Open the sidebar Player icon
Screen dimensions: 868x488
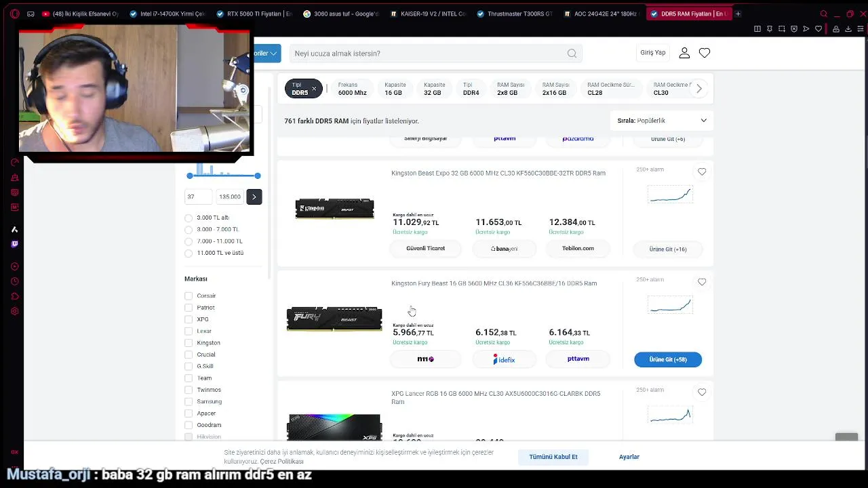(x=14, y=266)
